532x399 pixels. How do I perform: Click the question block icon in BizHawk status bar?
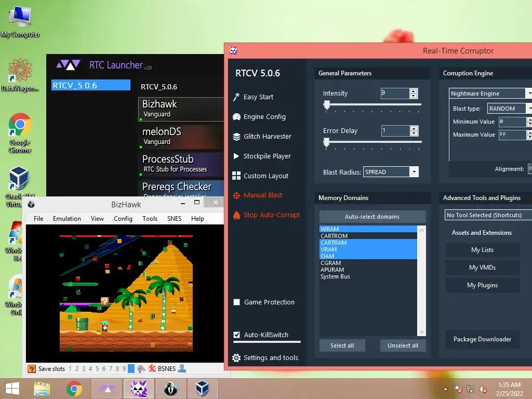[32, 369]
